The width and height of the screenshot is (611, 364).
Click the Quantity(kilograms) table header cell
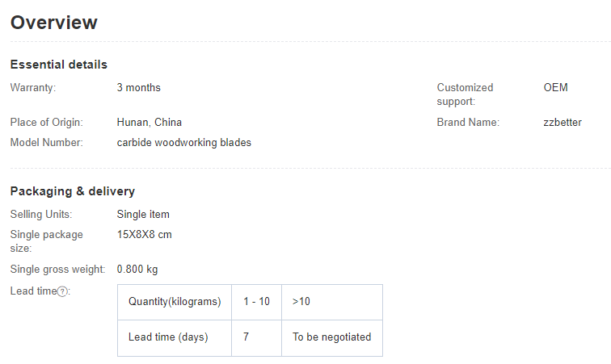click(175, 302)
